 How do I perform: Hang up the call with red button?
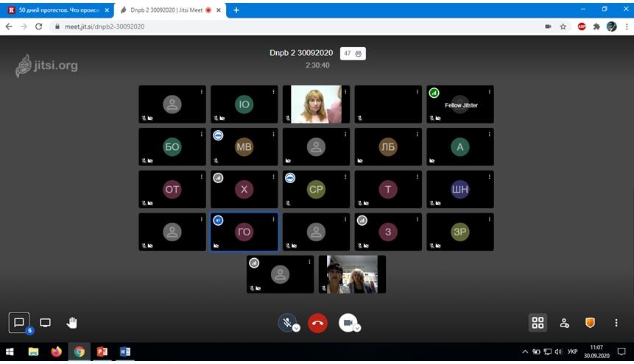pos(317,323)
